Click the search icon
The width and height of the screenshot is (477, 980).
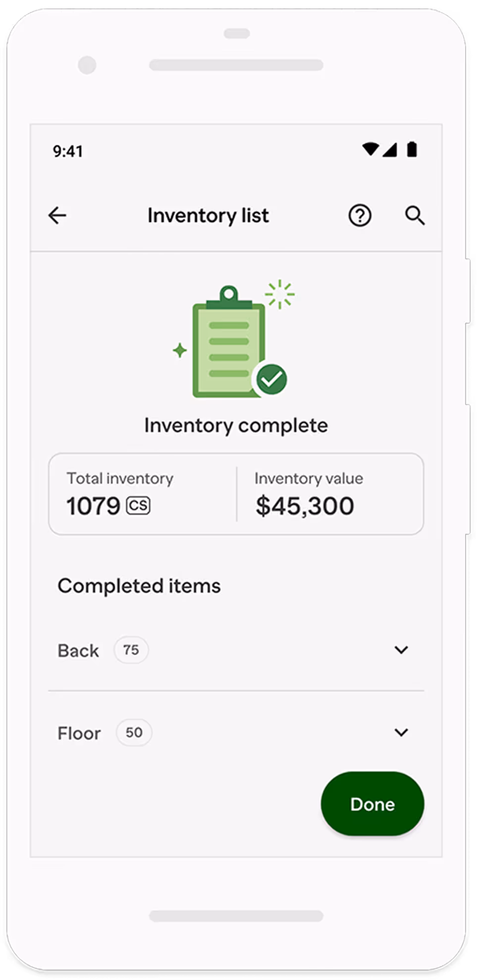(415, 215)
